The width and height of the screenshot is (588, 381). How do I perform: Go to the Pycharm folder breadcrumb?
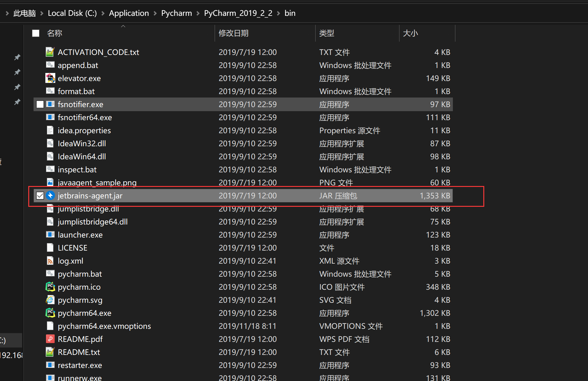(176, 13)
